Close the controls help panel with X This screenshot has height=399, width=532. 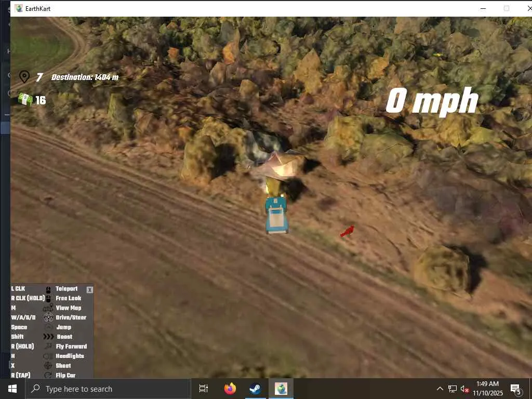pos(89,290)
